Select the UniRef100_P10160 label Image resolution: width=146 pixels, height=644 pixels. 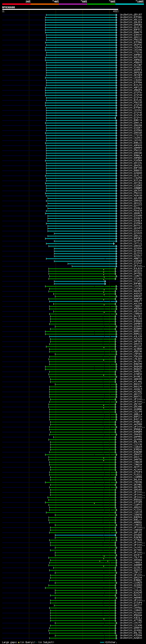tap(131, 613)
